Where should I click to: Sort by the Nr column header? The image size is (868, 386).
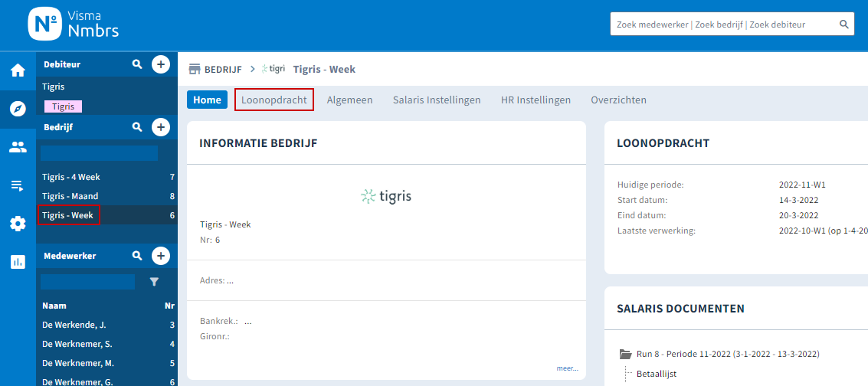(170, 306)
